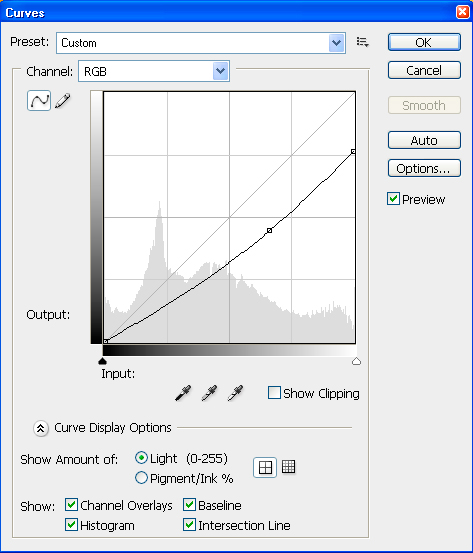Close the Curves dialog window

point(462,12)
